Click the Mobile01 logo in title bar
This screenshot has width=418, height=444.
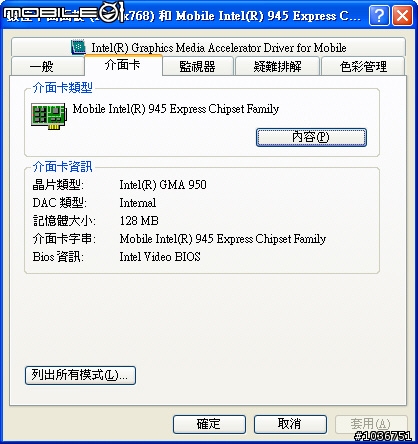64,13
